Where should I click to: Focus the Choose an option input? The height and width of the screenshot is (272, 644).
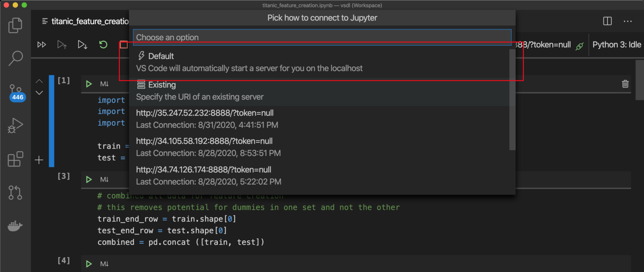click(x=322, y=37)
